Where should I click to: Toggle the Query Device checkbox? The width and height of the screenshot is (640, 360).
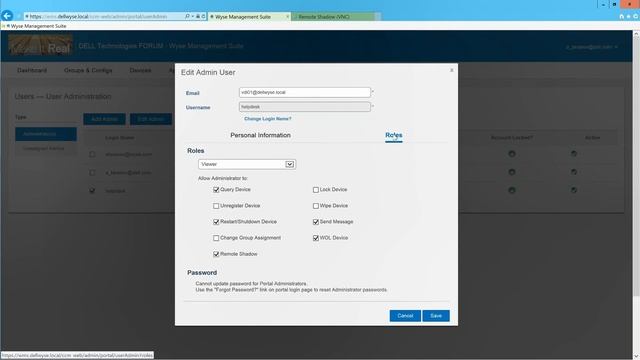point(216,190)
